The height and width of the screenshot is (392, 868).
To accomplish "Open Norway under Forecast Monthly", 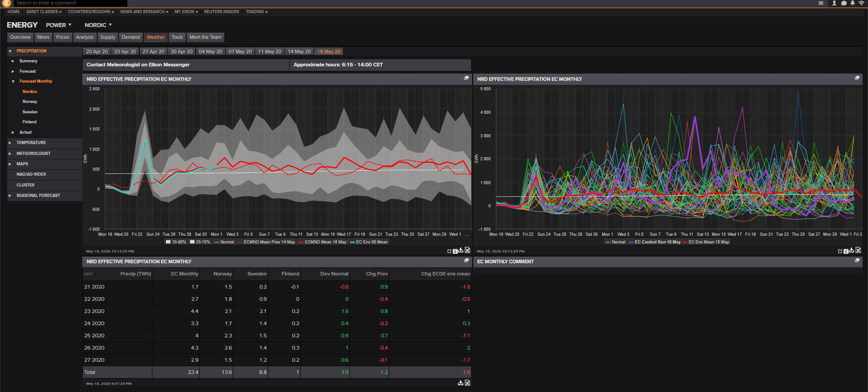I will click(30, 102).
